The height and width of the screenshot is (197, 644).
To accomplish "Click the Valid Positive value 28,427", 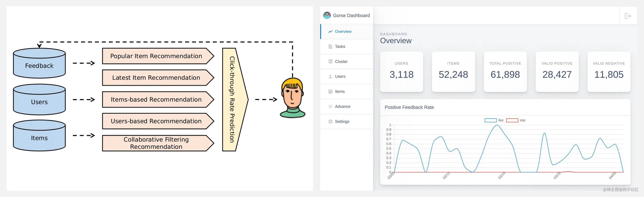I will pyautogui.click(x=557, y=75).
